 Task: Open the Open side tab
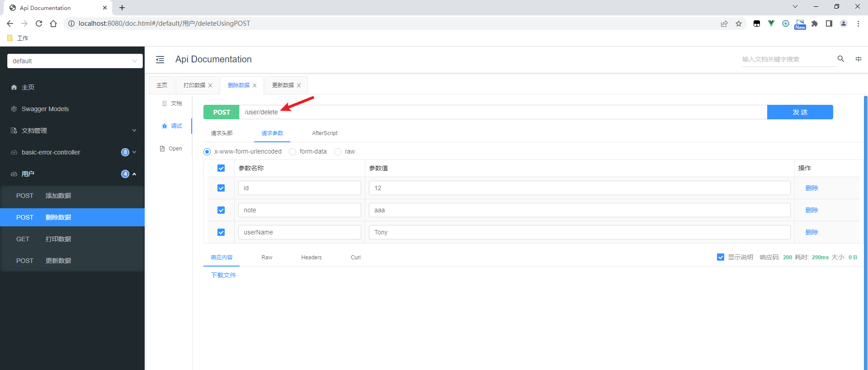pos(171,149)
